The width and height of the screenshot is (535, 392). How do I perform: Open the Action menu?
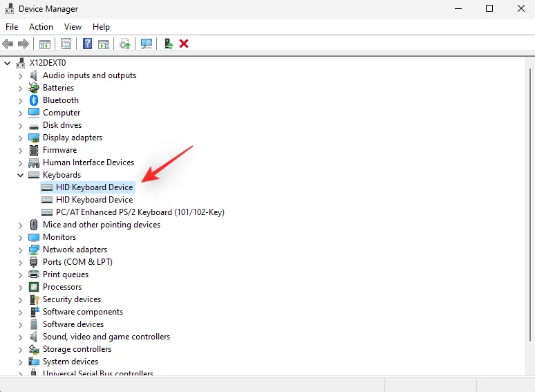pyautogui.click(x=41, y=27)
